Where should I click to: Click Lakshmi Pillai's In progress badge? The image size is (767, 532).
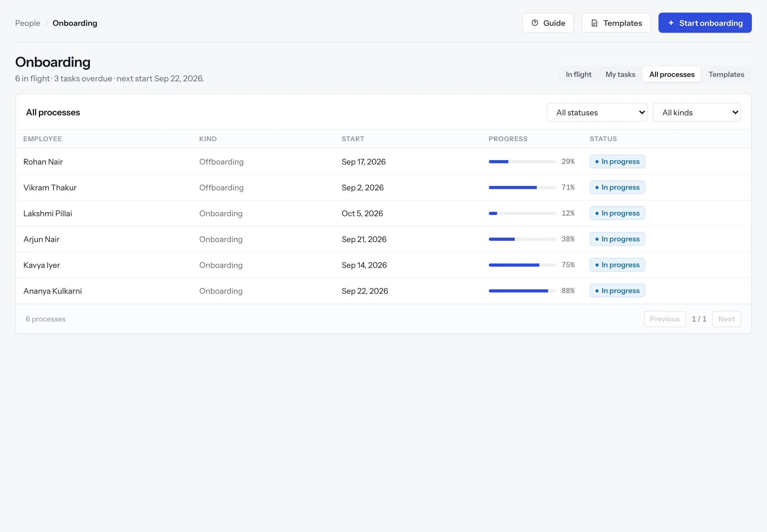coord(617,213)
